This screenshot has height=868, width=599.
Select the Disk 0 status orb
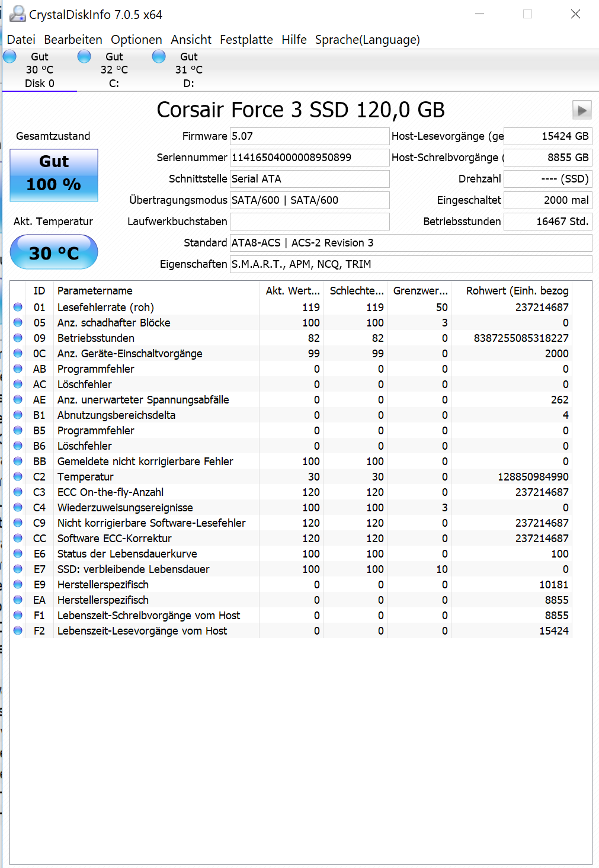[10, 56]
